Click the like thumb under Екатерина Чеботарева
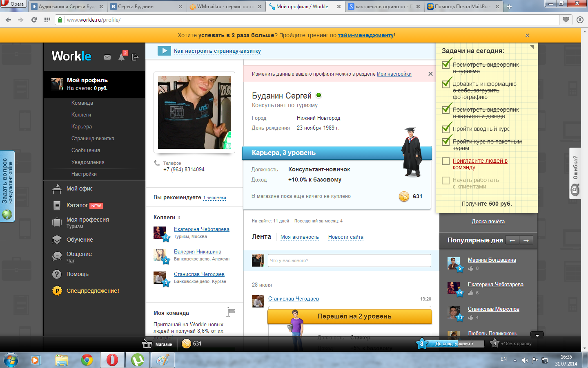588x368 pixels. 470,293
